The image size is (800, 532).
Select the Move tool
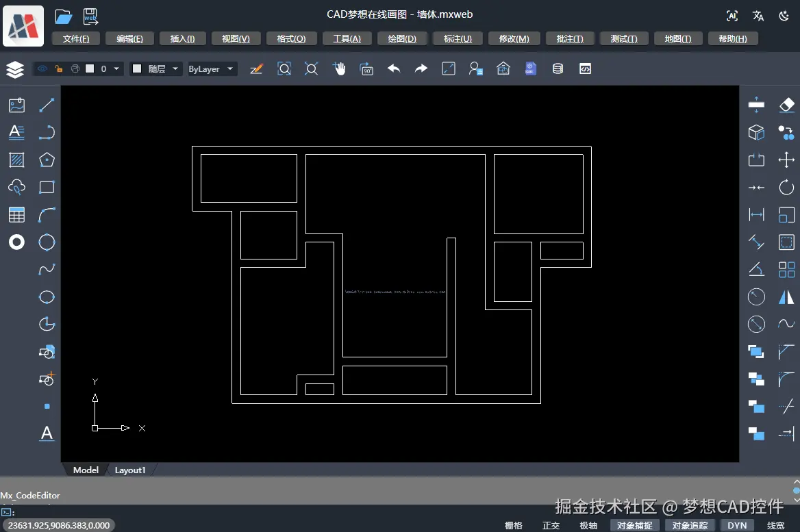click(x=786, y=160)
